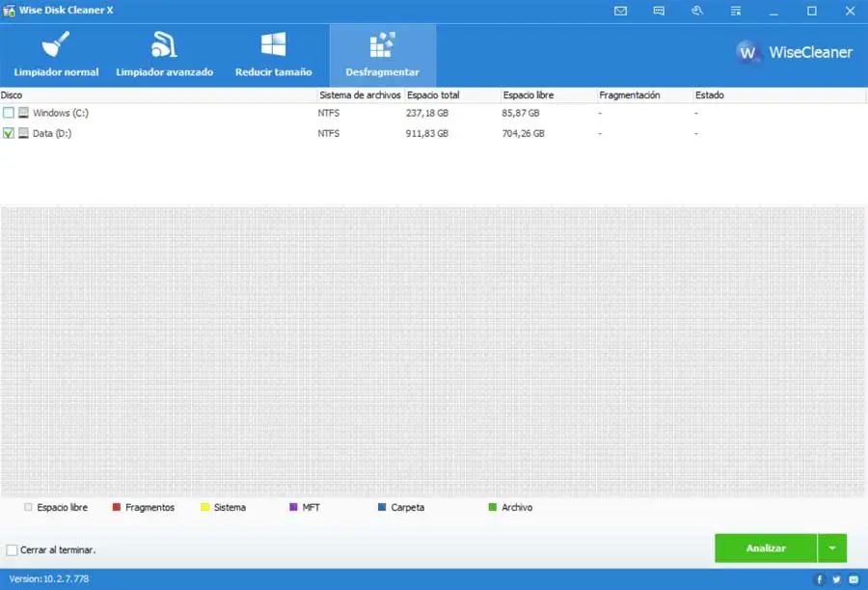Click the NTFS value for Data (D:)
This screenshot has height=590, width=868.
pyautogui.click(x=329, y=133)
